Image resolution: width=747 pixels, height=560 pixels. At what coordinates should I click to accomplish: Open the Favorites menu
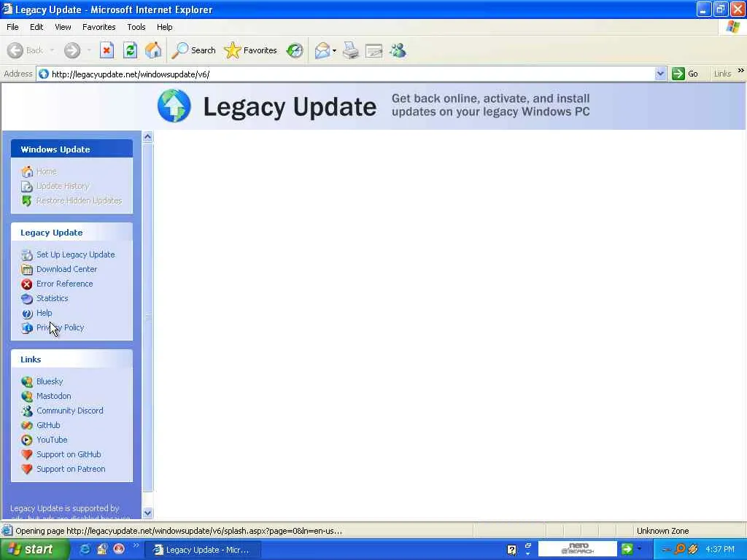tap(98, 27)
